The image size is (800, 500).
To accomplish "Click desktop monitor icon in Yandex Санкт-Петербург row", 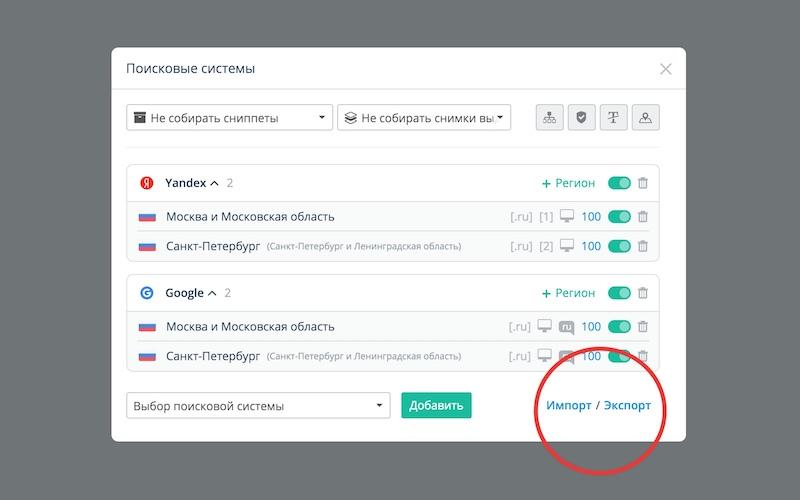I will (567, 246).
